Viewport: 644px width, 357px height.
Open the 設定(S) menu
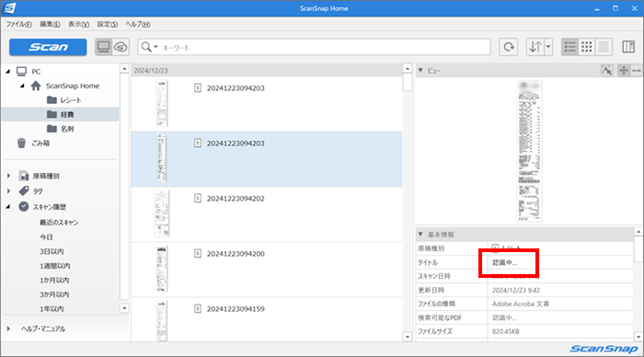108,24
